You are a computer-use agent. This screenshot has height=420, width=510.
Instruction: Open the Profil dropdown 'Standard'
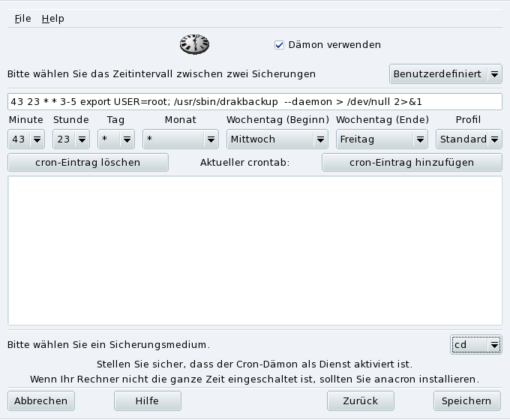click(469, 139)
